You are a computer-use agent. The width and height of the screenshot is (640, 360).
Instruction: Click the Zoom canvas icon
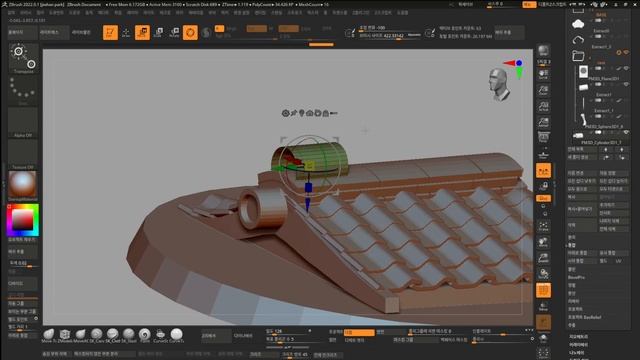pyautogui.click(x=543, y=90)
